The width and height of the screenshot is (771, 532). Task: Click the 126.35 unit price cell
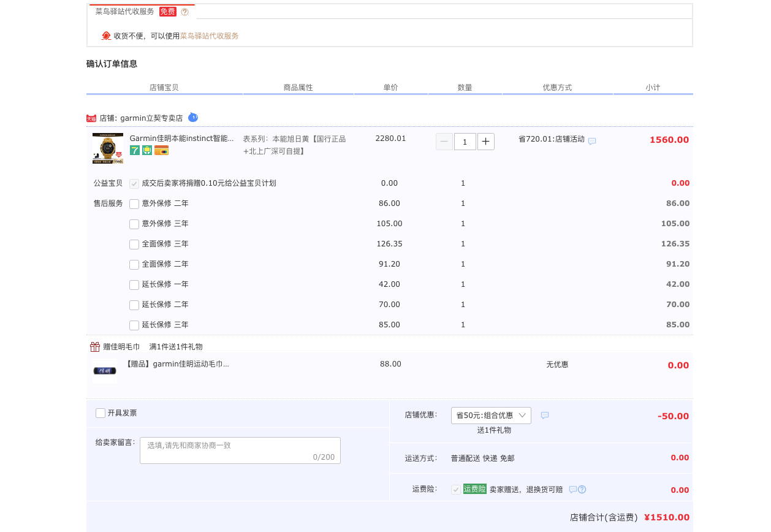pyautogui.click(x=390, y=244)
